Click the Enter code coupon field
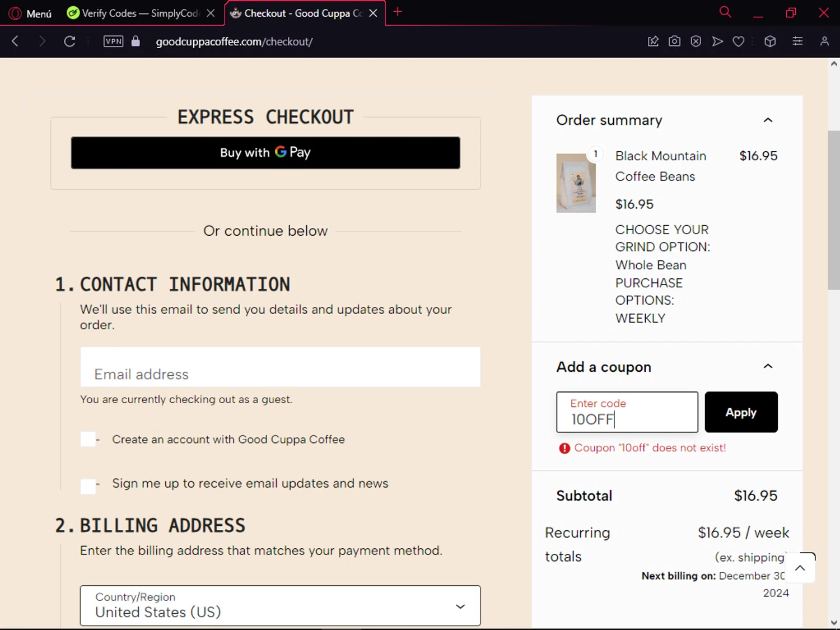Image resolution: width=840 pixels, height=630 pixels. coord(627,412)
